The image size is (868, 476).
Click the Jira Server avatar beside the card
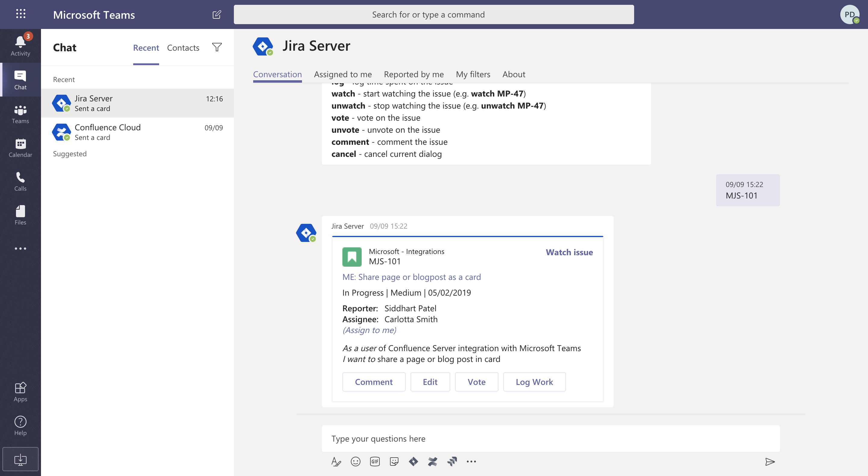point(306,233)
